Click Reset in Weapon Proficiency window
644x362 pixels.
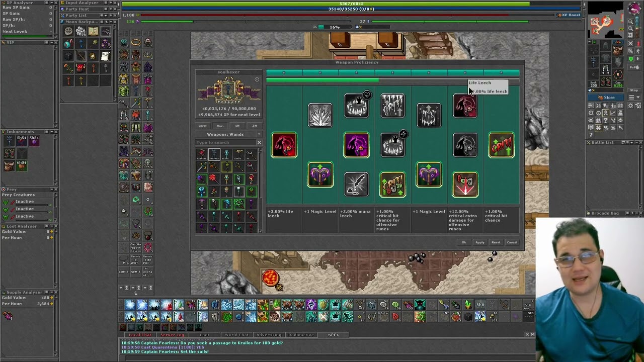[x=496, y=242]
